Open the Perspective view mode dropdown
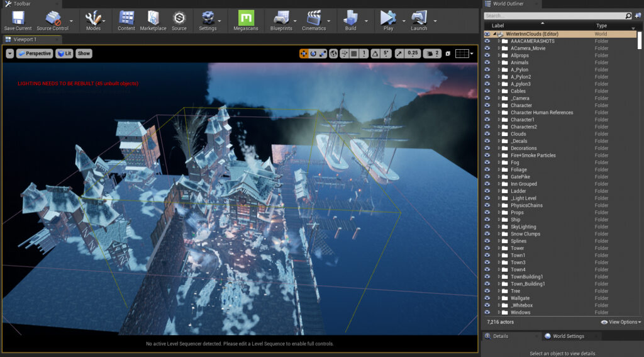Viewport: 644px width, 357px height. pyautogui.click(x=35, y=54)
